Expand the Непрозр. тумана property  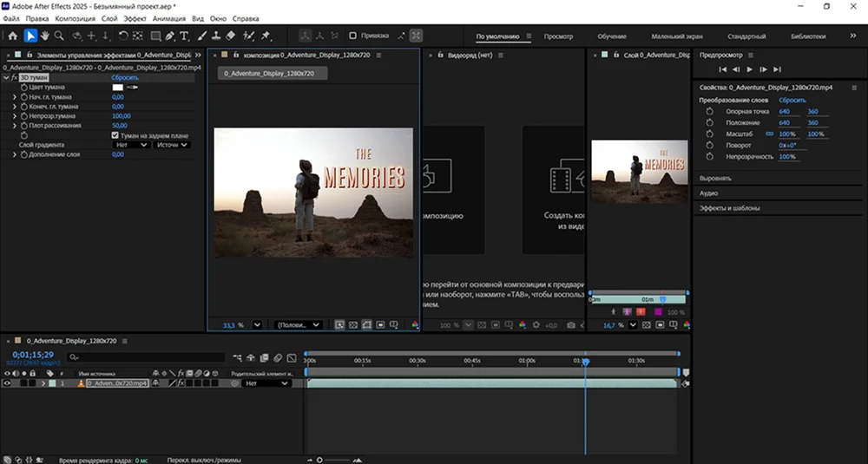point(14,115)
